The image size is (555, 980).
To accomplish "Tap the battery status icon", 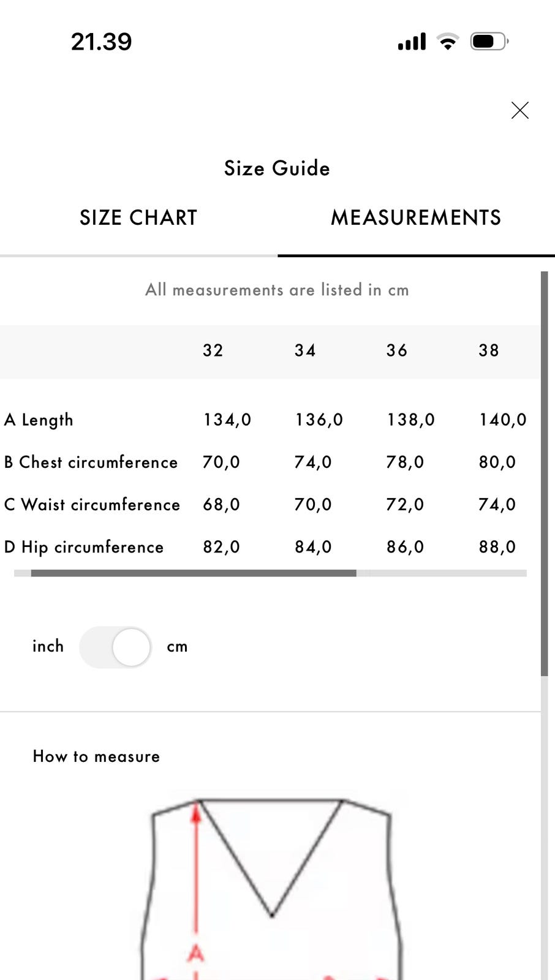I will [x=488, y=42].
